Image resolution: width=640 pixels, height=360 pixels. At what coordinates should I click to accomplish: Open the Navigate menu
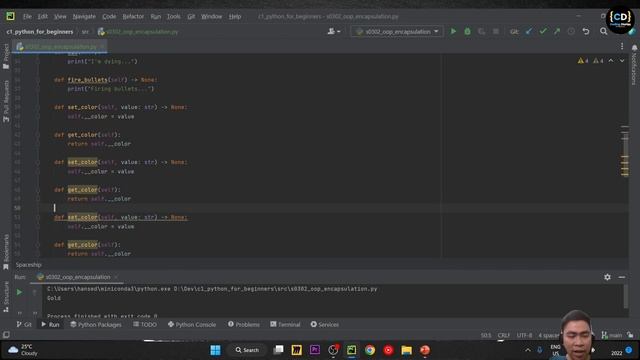pyautogui.click(x=84, y=16)
